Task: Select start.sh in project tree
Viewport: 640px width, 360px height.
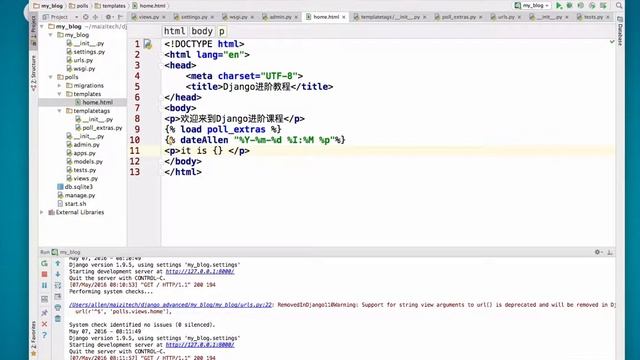Action: point(71,204)
